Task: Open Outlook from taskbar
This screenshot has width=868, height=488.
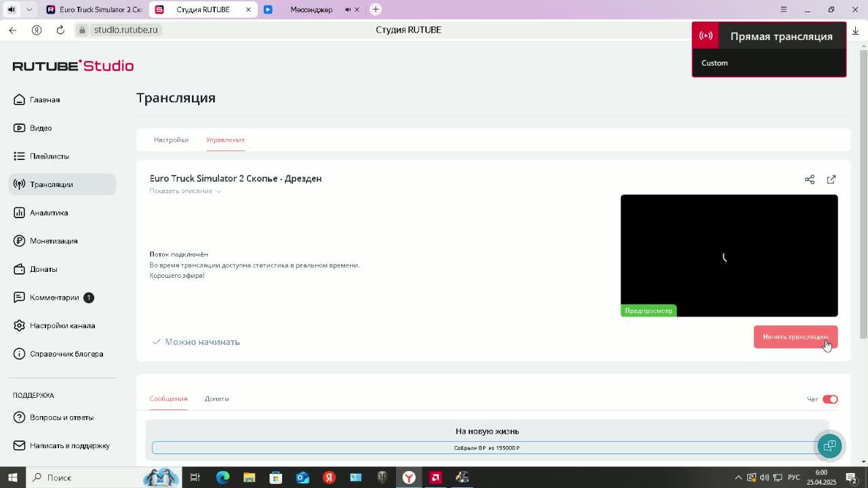Action: (x=302, y=478)
